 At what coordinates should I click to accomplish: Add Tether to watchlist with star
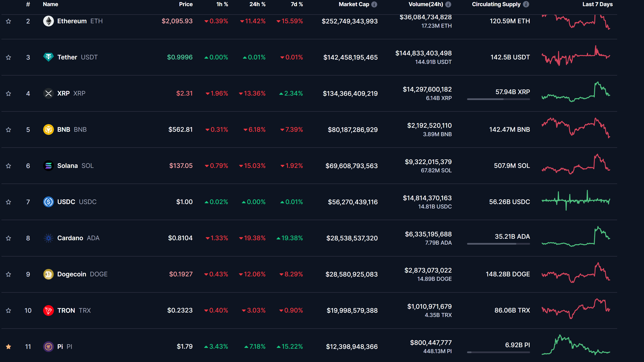coord(8,58)
